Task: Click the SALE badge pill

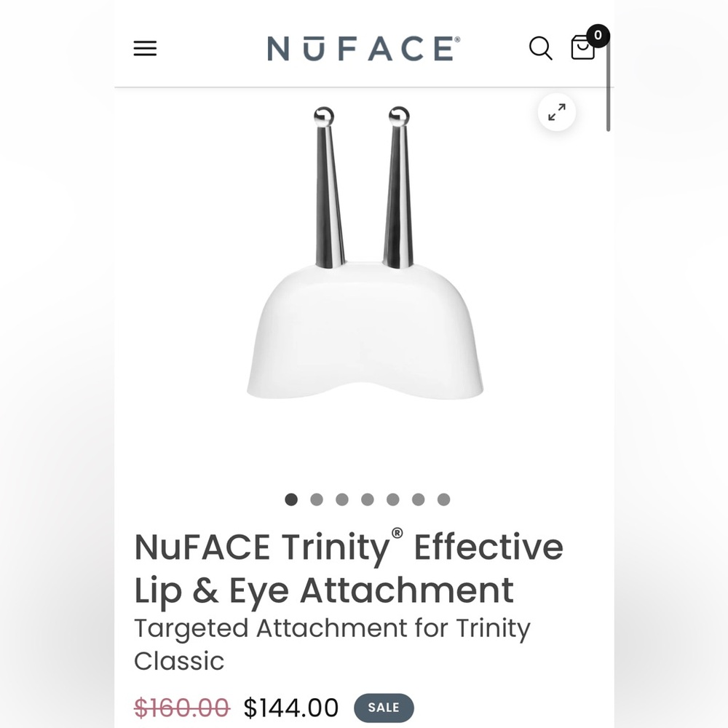Action: [383, 707]
